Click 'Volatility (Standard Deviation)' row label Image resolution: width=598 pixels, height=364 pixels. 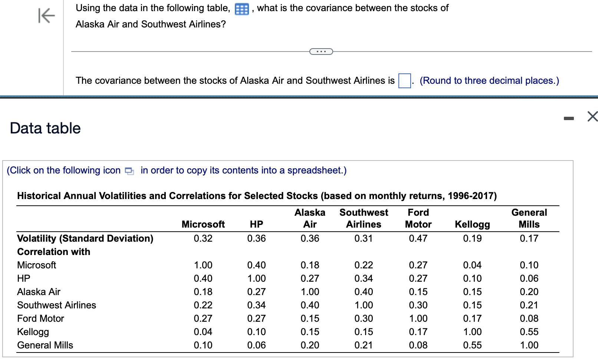point(85,238)
